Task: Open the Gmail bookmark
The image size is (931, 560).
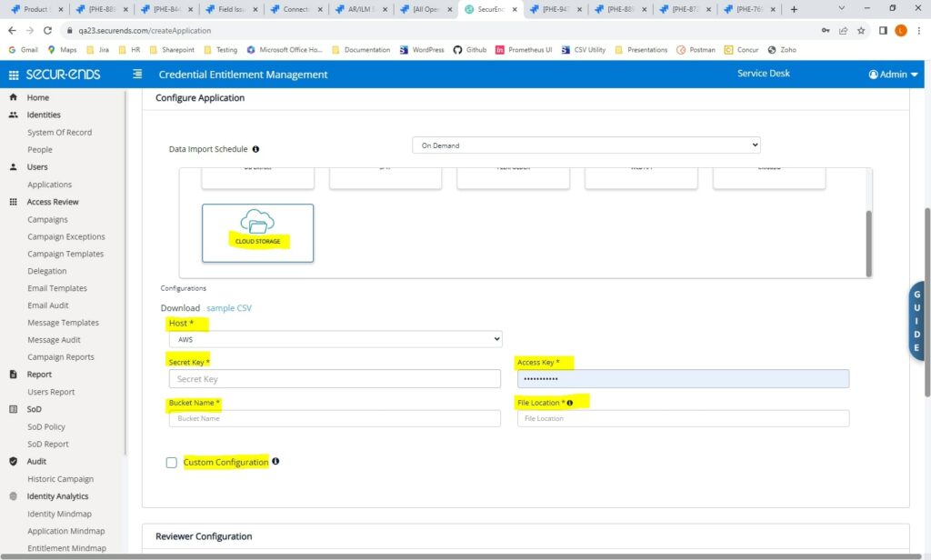Action: (x=23, y=50)
